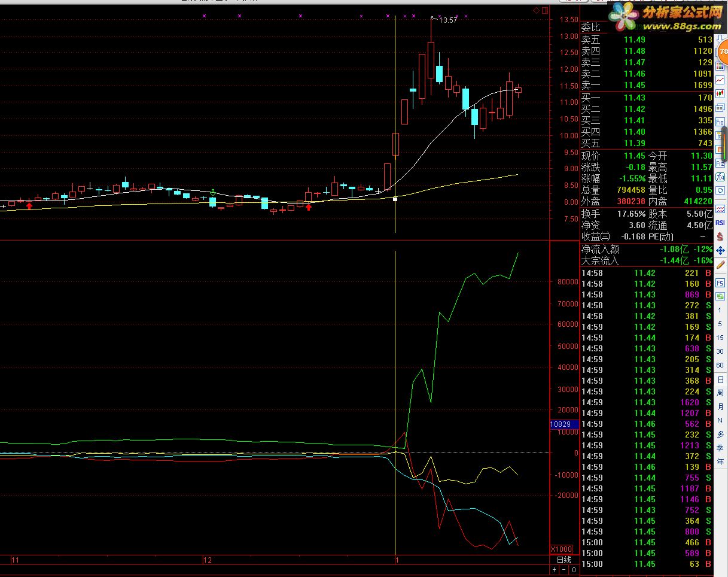Viewport: 728px width, 577px height.
Task: Click the RSI indicator icon
Action: 720,223
